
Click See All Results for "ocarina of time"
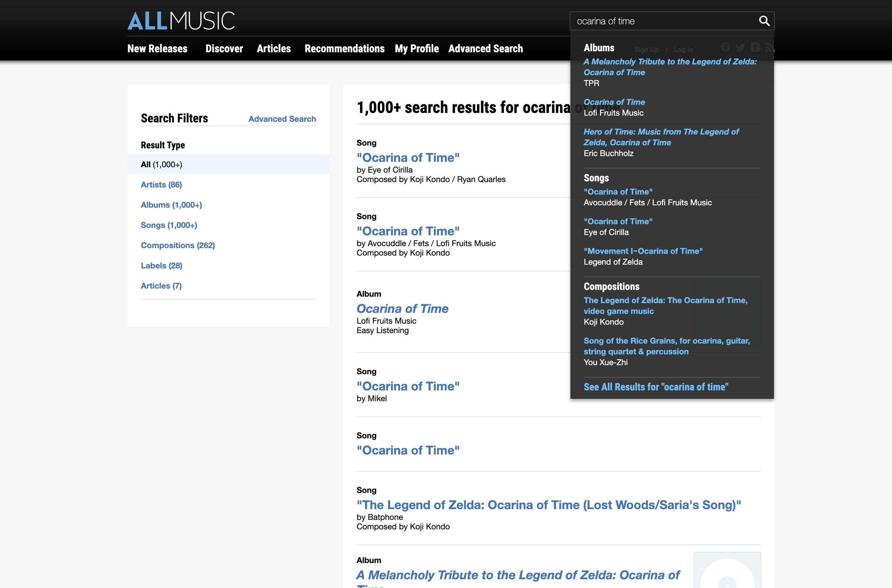(x=656, y=387)
